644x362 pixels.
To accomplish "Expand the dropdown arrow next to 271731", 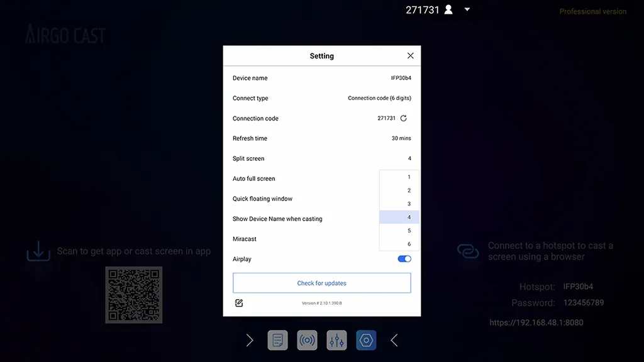I will coord(466,9).
